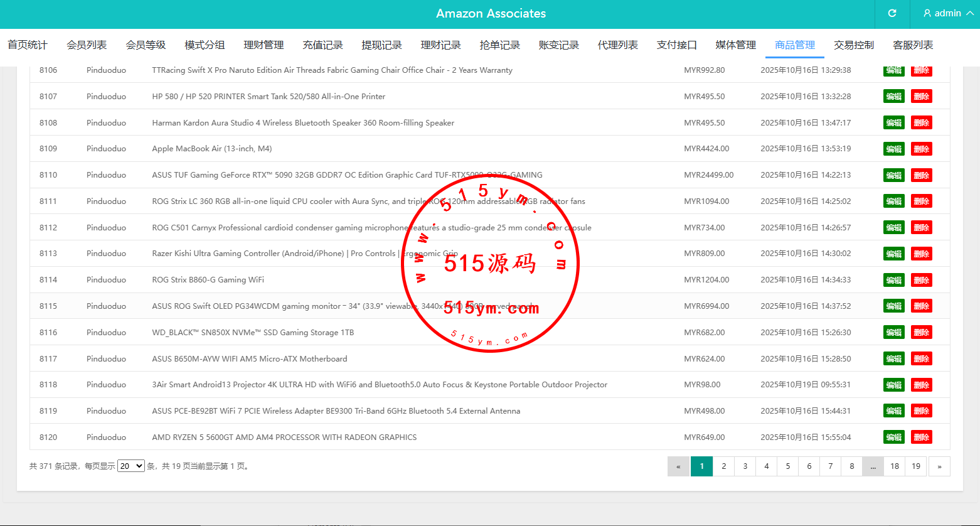Click the next page arrow »
This screenshot has width=980, height=526.
(939, 466)
